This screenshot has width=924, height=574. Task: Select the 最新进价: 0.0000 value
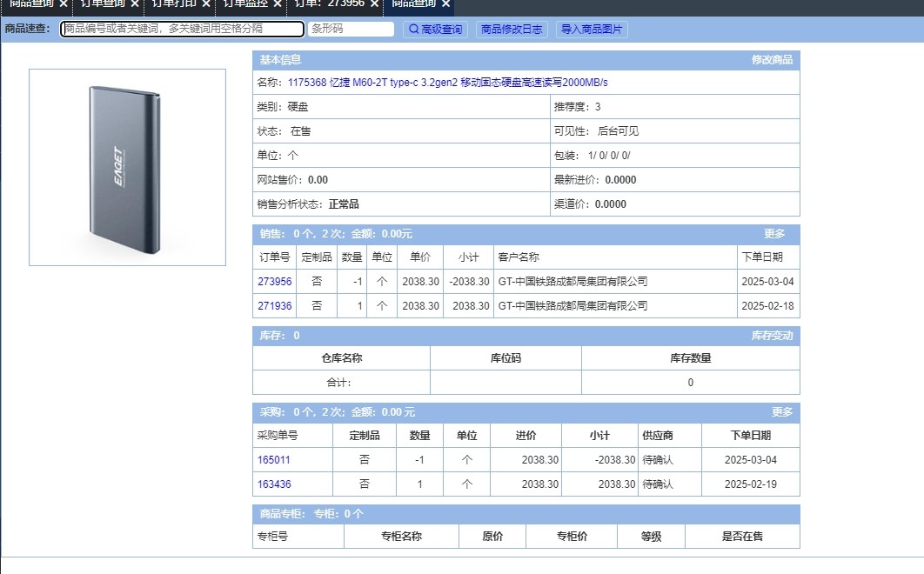[620, 180]
